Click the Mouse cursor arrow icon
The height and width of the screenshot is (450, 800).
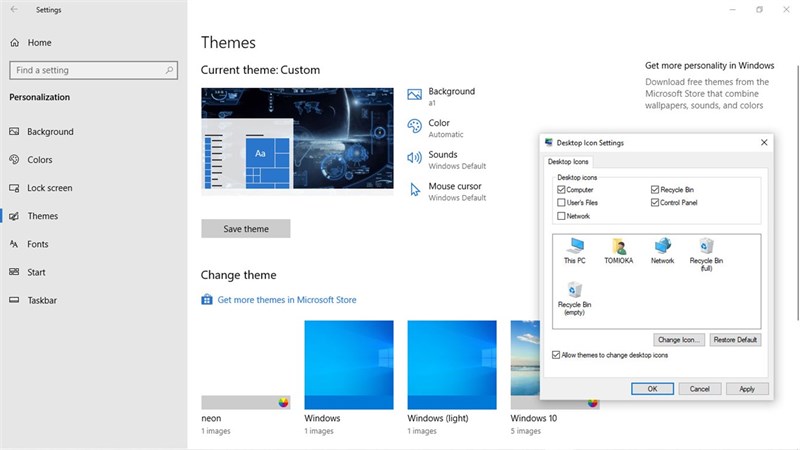415,190
